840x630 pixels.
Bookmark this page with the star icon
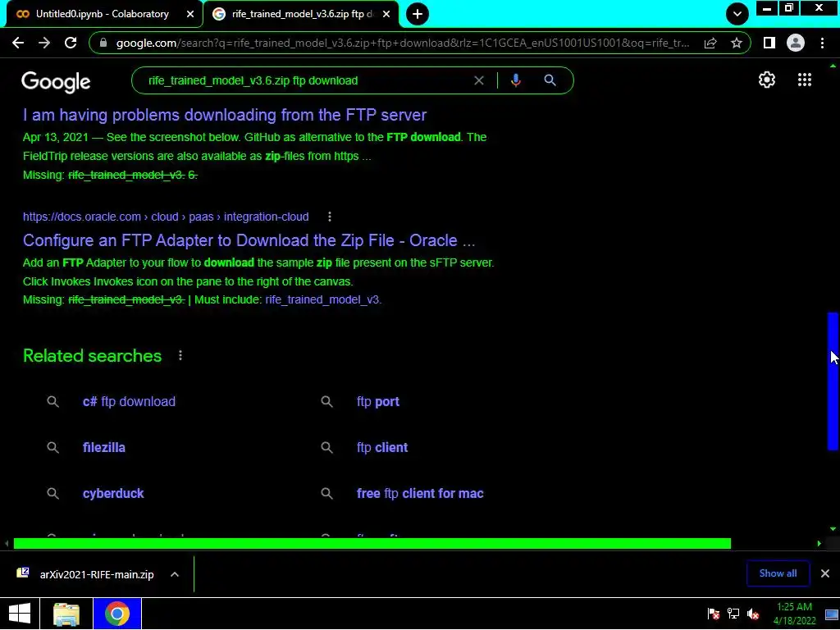[737, 43]
